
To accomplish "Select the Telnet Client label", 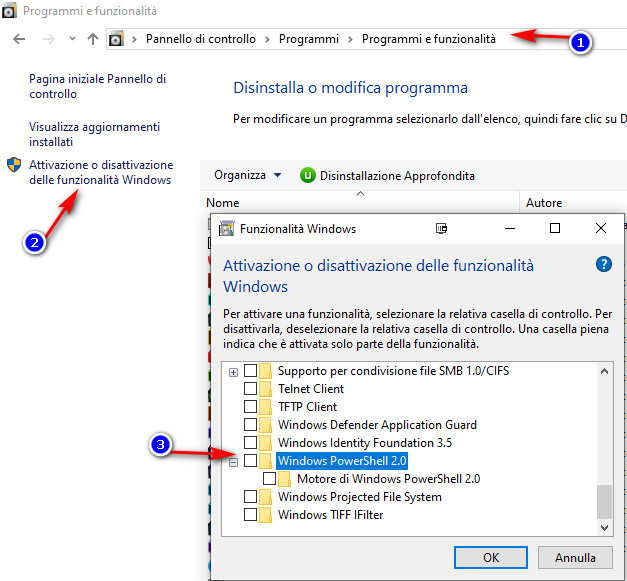I will [x=311, y=389].
